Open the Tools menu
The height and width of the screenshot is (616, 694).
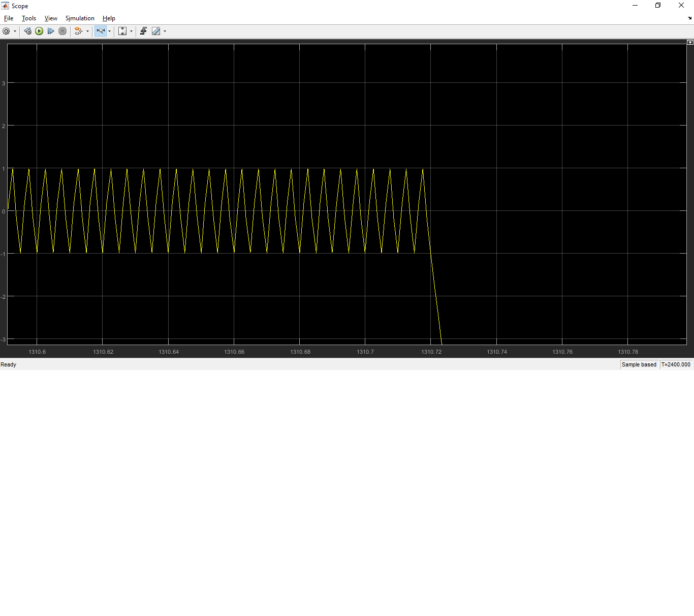[x=29, y=18]
